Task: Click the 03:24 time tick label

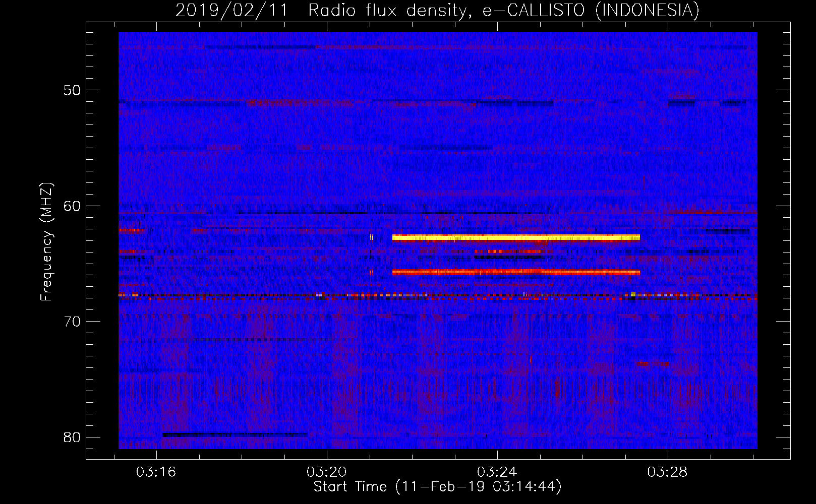Action: click(497, 472)
